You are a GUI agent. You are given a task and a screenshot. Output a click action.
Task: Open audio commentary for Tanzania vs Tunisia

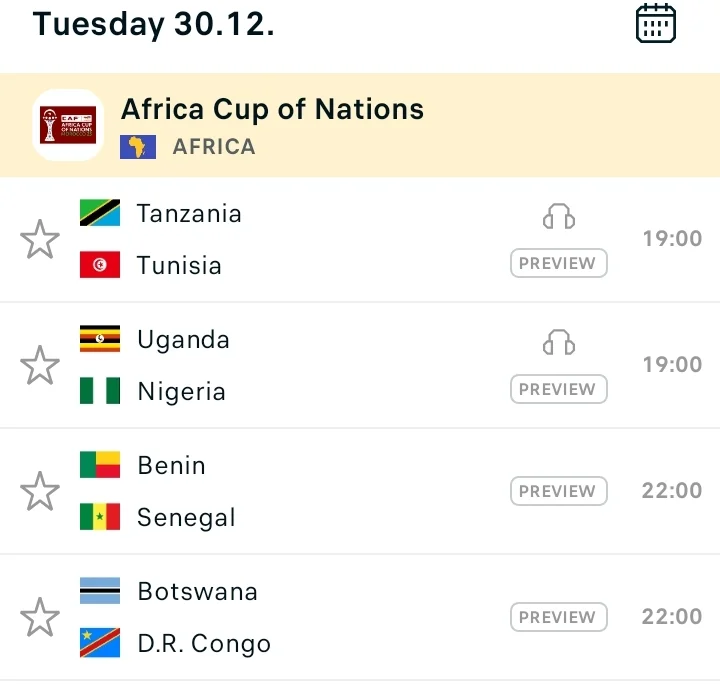pyautogui.click(x=559, y=217)
